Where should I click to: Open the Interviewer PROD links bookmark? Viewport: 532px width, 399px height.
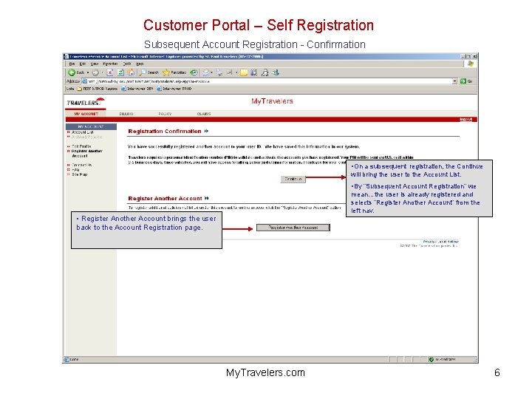[x=174, y=89]
